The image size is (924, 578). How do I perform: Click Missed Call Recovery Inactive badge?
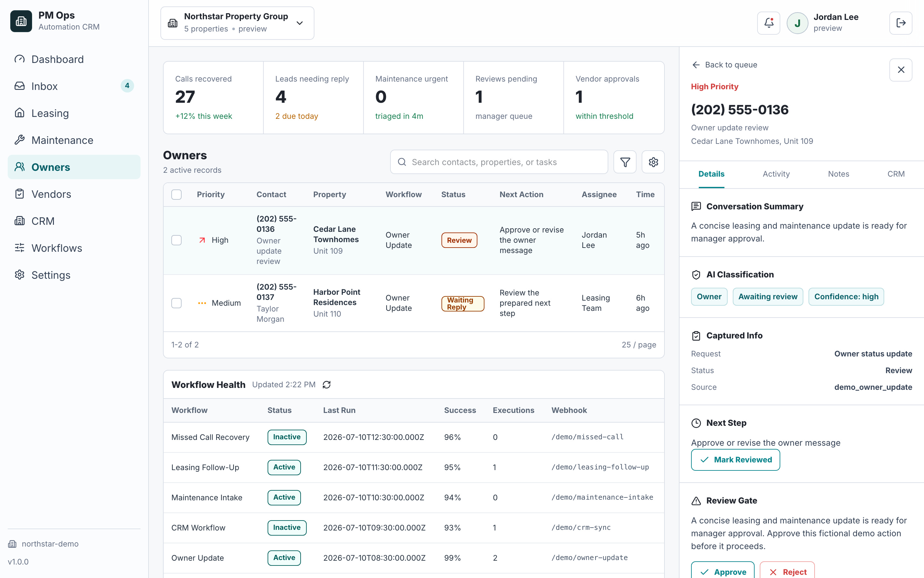pos(287,437)
